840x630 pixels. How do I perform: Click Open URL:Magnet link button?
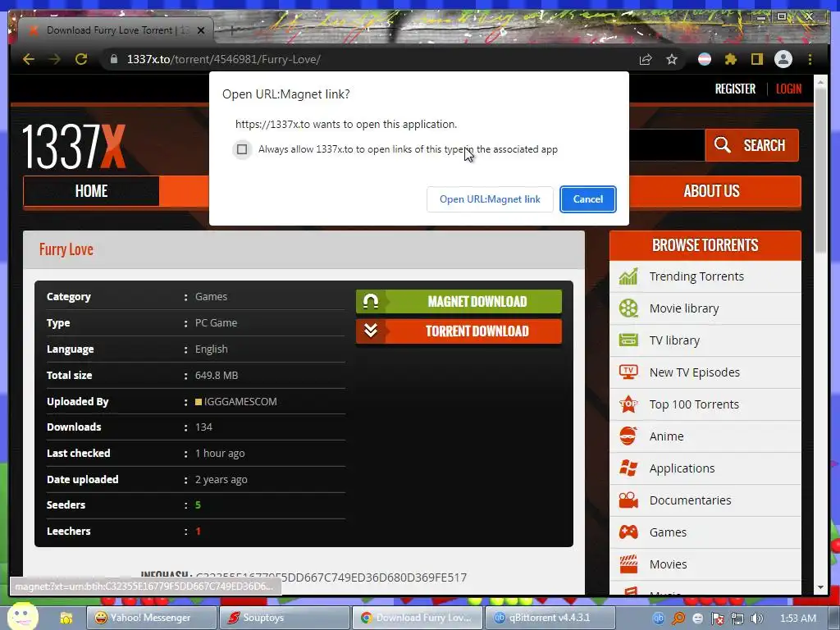490,199
